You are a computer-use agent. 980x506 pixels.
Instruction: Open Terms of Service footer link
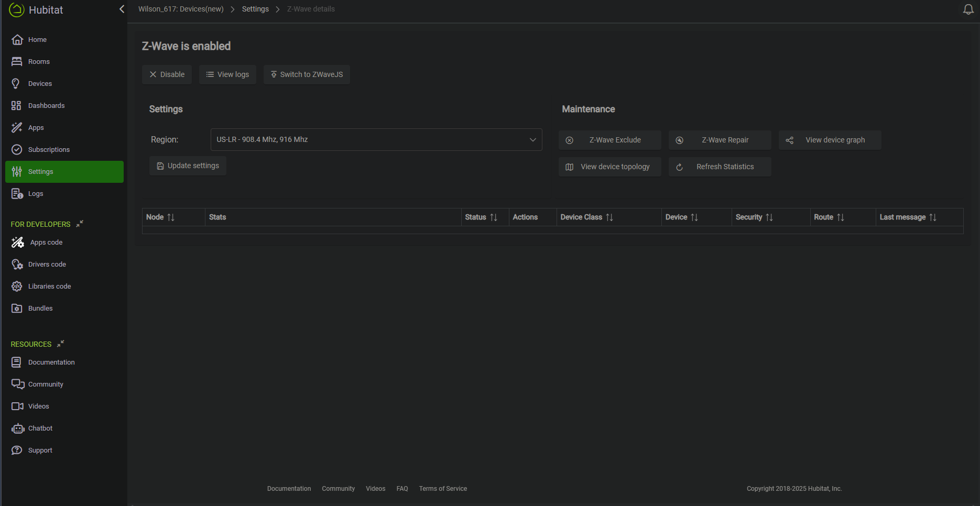[x=443, y=489]
